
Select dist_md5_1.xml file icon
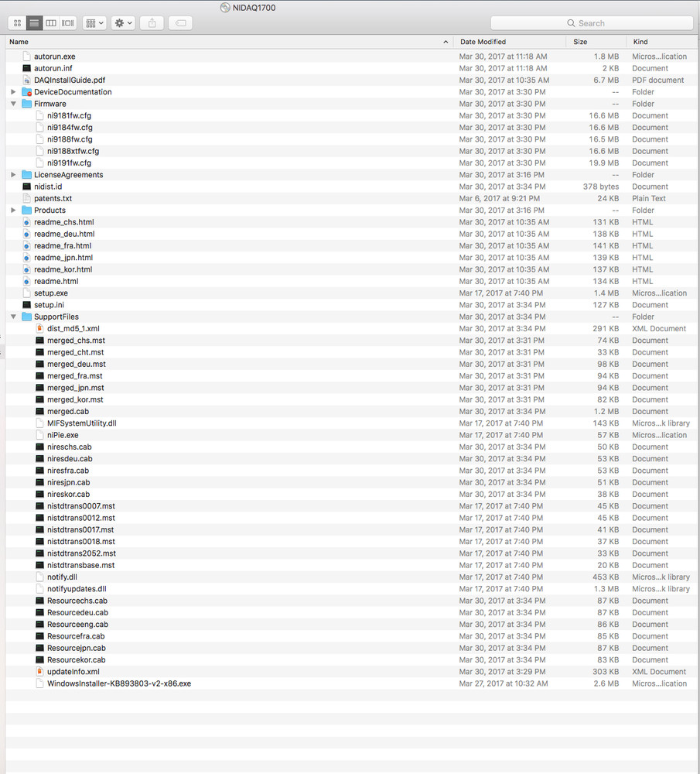click(40, 329)
